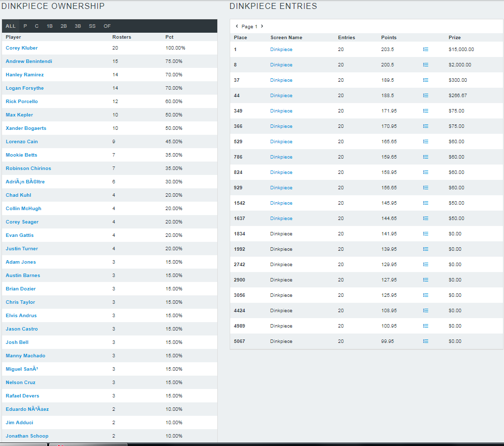Screen dimensions: 504x446
Task: Open lineup icon for place 929 entry
Action: click(426, 187)
